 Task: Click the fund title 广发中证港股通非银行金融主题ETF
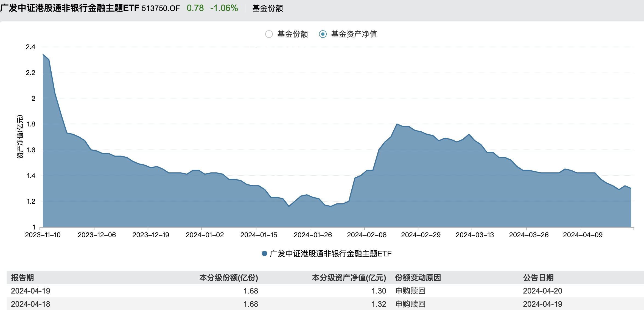click(70, 8)
